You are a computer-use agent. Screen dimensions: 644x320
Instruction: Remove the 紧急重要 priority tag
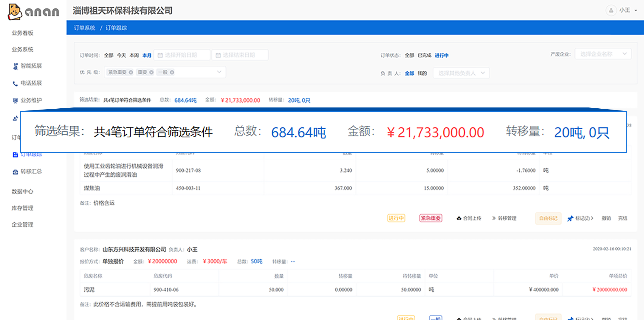click(131, 72)
